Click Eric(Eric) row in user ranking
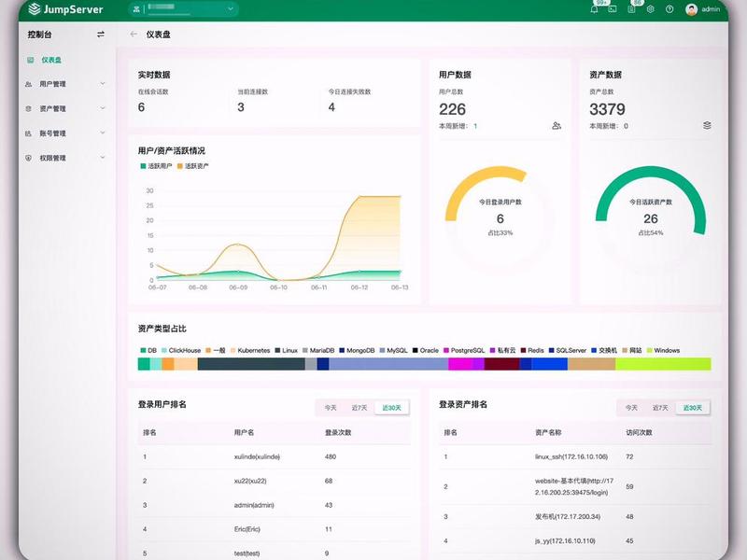Screen dimensions: 747x560 (x=275, y=529)
